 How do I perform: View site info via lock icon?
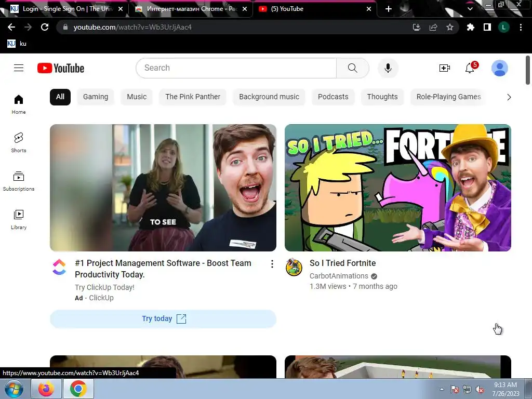pyautogui.click(x=65, y=27)
